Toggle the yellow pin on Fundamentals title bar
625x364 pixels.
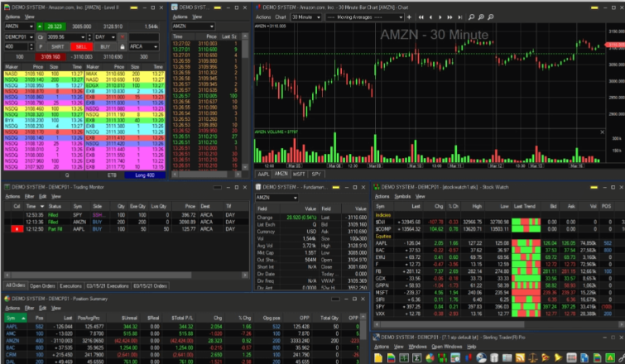click(x=336, y=187)
